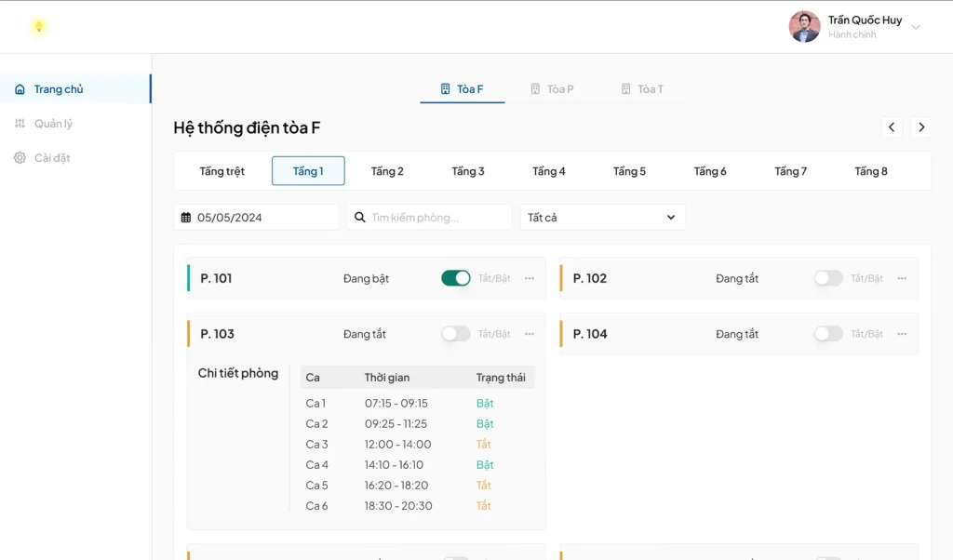Select the Tầng 3 floor tab

point(468,171)
